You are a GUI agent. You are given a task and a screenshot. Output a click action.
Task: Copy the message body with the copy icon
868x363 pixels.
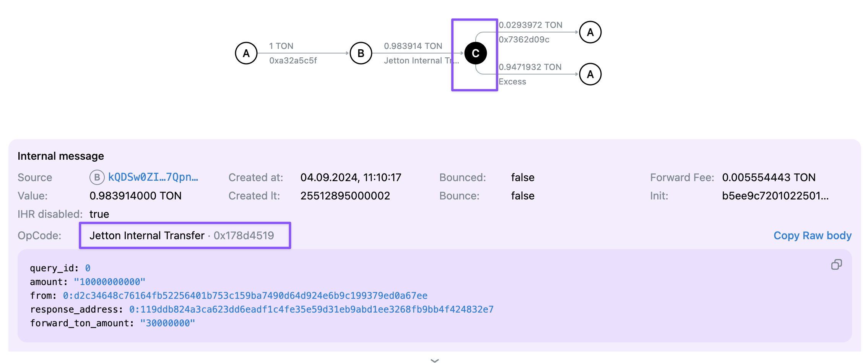point(836,264)
